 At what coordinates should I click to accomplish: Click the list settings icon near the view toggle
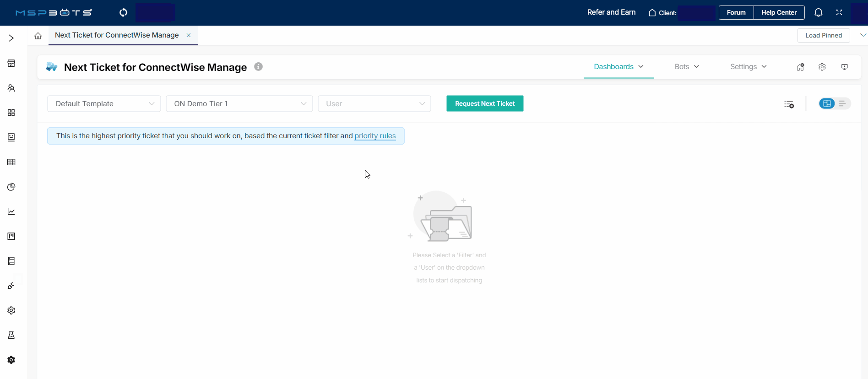(789, 104)
